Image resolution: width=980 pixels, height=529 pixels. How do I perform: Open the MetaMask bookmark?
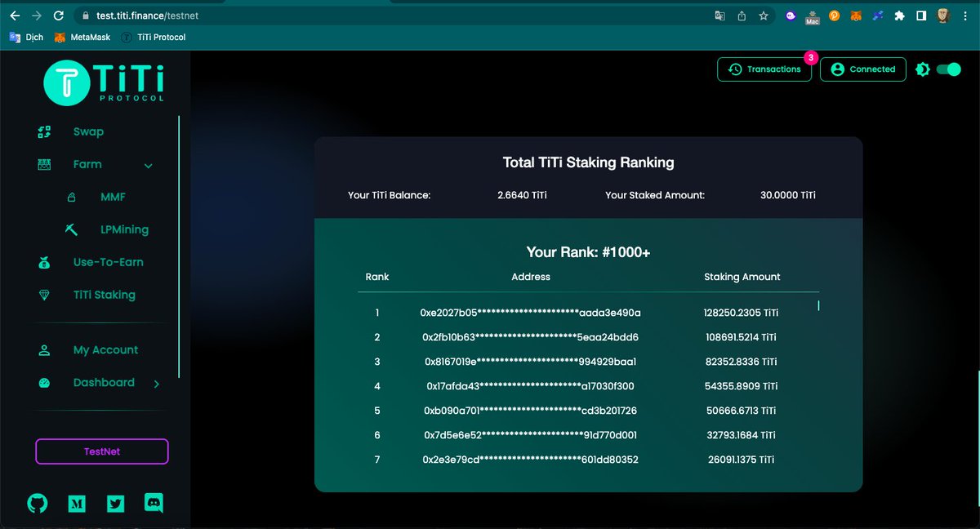82,37
